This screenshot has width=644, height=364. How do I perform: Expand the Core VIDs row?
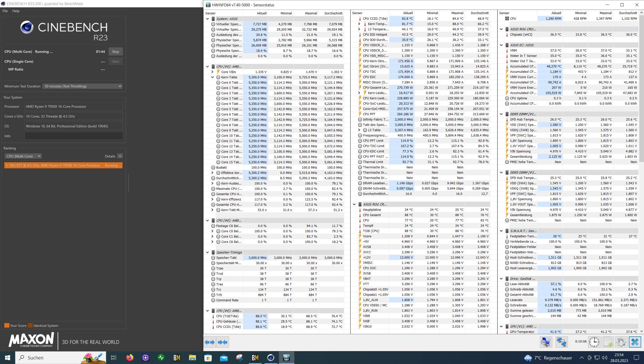coord(212,72)
